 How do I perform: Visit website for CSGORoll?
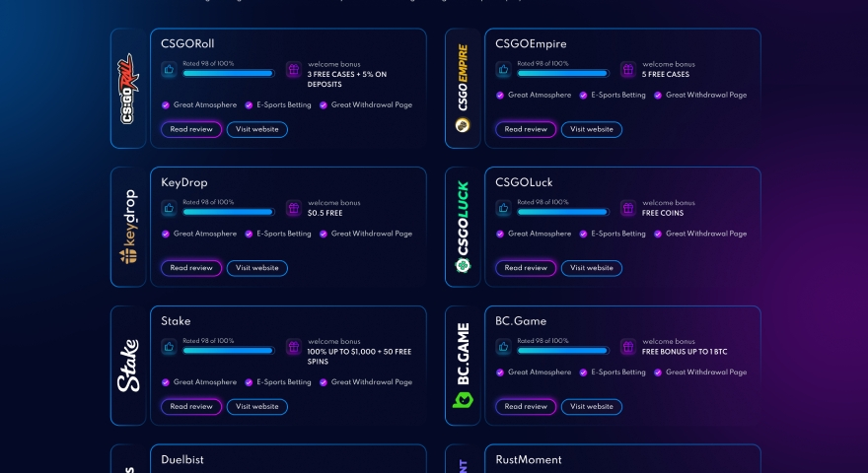coord(256,129)
